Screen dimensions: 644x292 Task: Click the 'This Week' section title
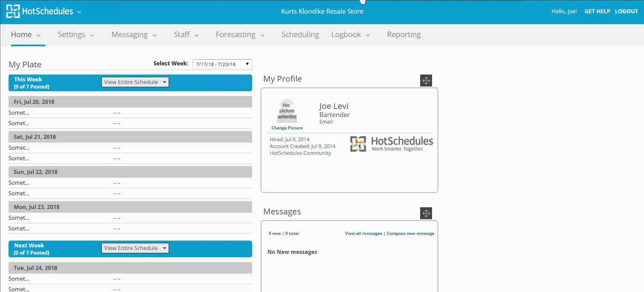(28, 79)
